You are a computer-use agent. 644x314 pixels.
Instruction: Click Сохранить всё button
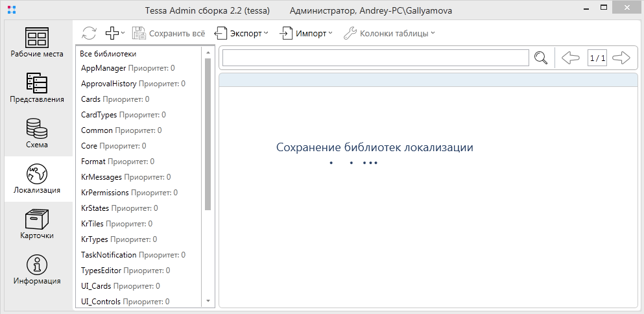[169, 33]
